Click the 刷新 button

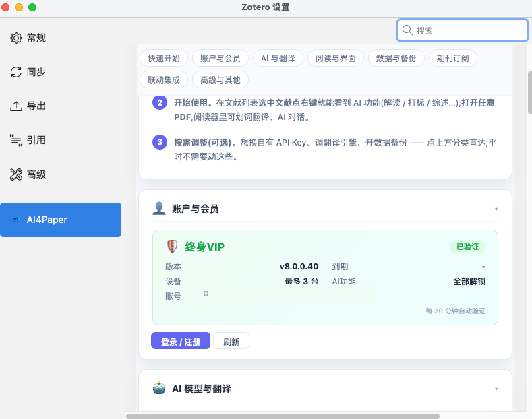[x=231, y=341]
